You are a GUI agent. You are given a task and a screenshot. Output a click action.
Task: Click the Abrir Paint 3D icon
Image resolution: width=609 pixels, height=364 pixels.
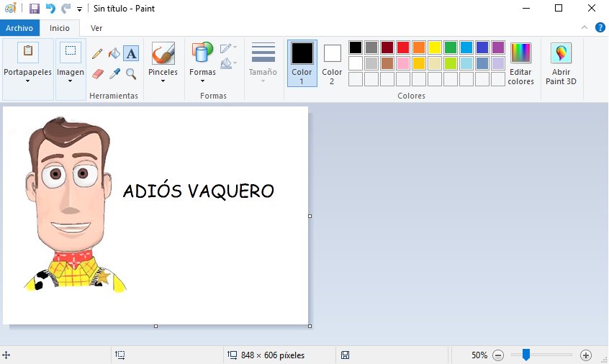coord(561,53)
